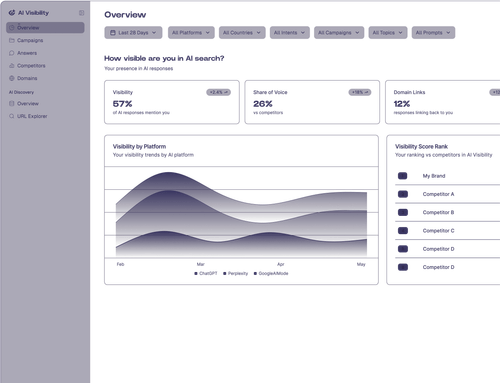
Task: Click the AI Discovery section header
Action: pos(21,92)
